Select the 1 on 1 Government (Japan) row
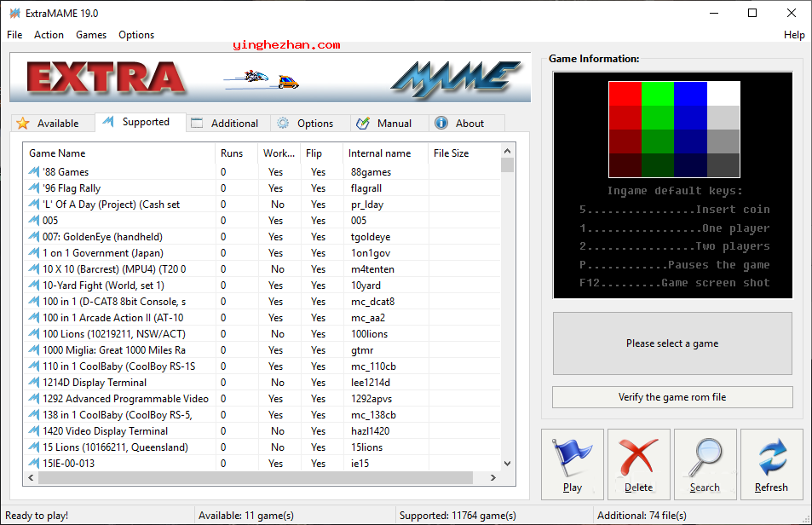 (262, 252)
